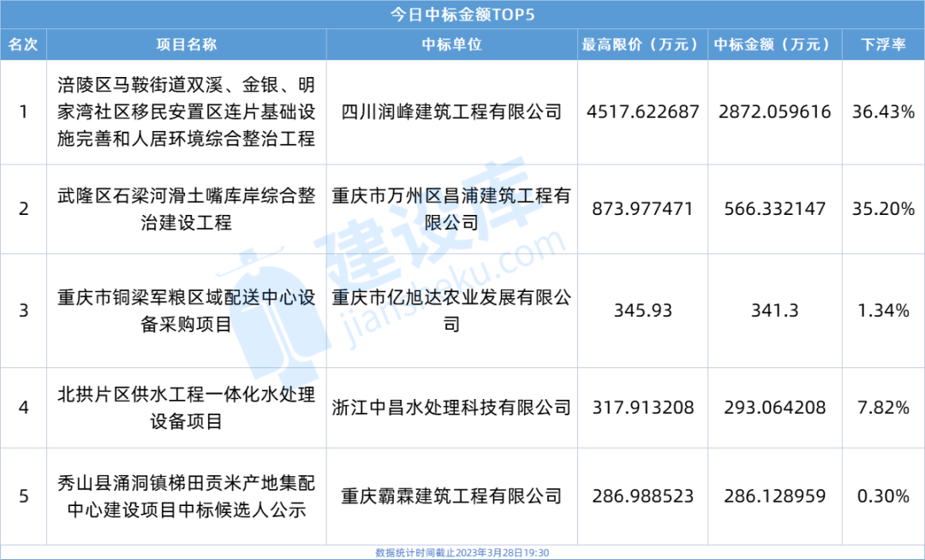Click the 中标单位 column header
The height and width of the screenshot is (560, 925).
pyautogui.click(x=451, y=45)
